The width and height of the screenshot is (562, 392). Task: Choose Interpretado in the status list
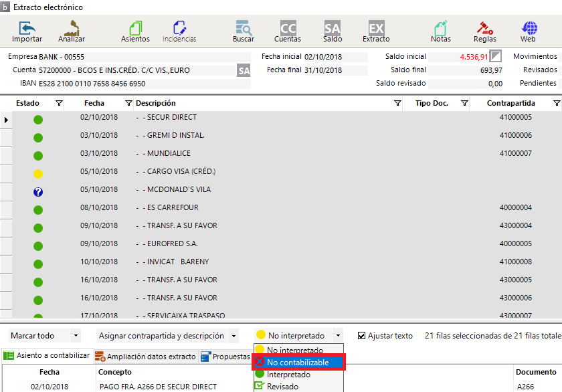tap(299, 375)
